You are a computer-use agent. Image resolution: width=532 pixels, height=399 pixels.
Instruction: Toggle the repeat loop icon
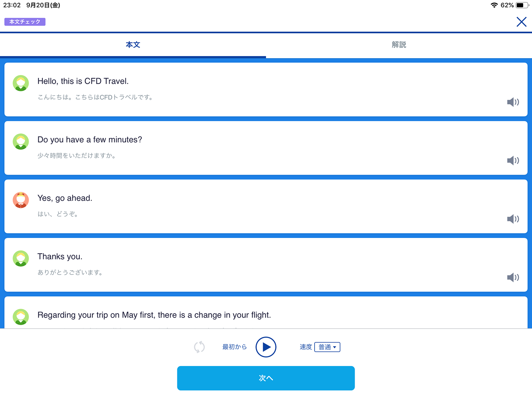point(199,347)
